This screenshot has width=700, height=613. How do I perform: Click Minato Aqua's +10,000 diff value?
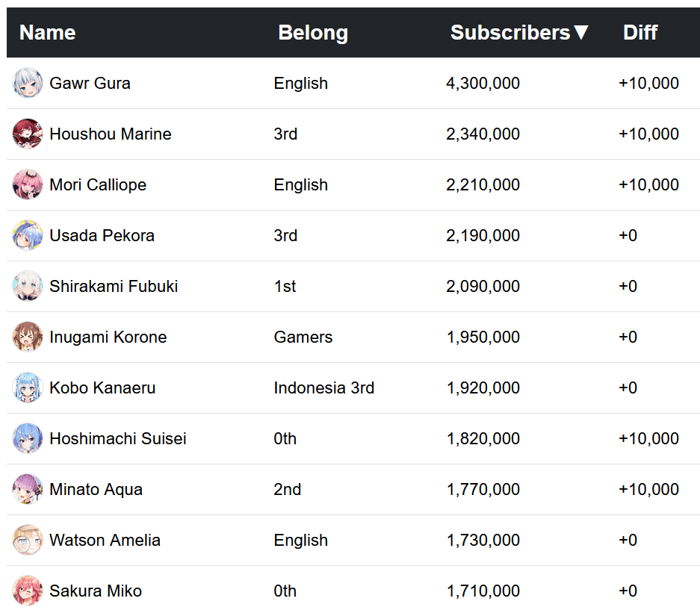point(648,489)
